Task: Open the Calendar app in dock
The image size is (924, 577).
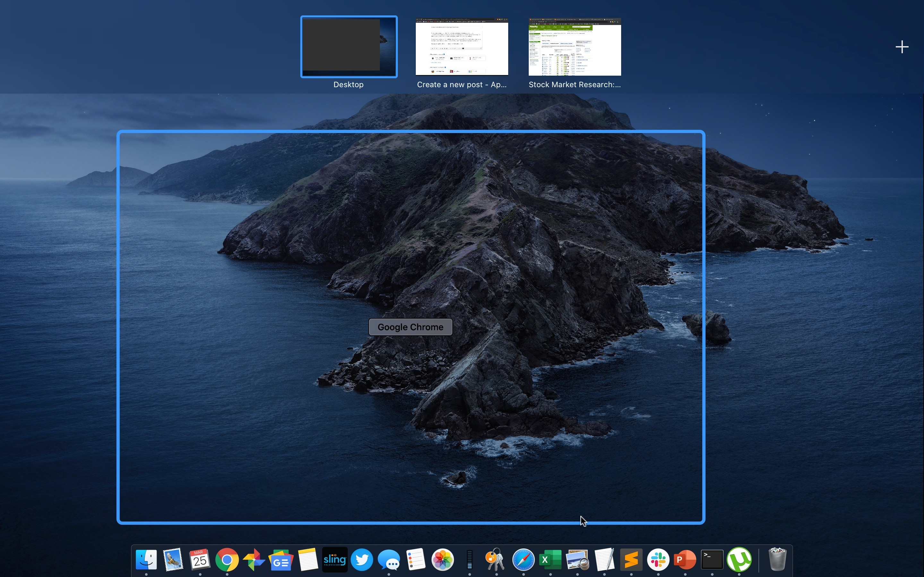Action: click(200, 559)
